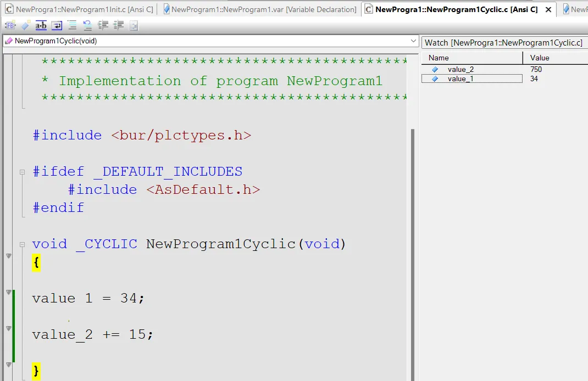Place cursor on the value_1 = 34; line

coord(88,299)
